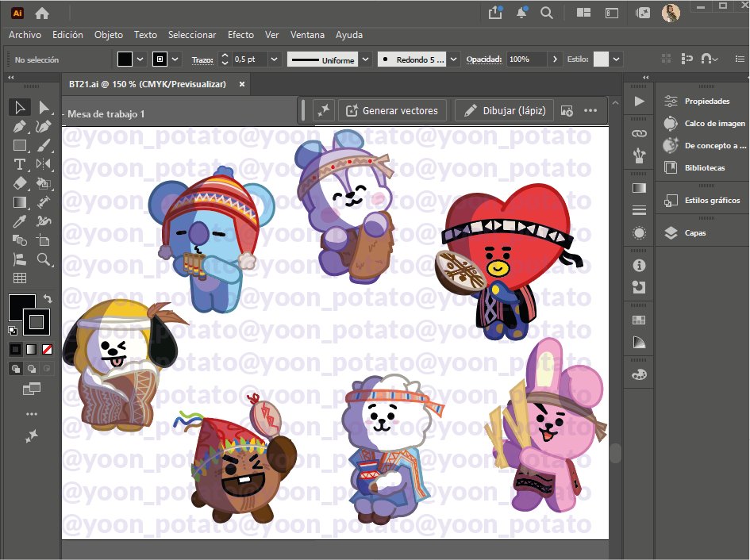Screen dimensions: 750x560
Task: Select the Reflect tool
Action: click(x=44, y=164)
